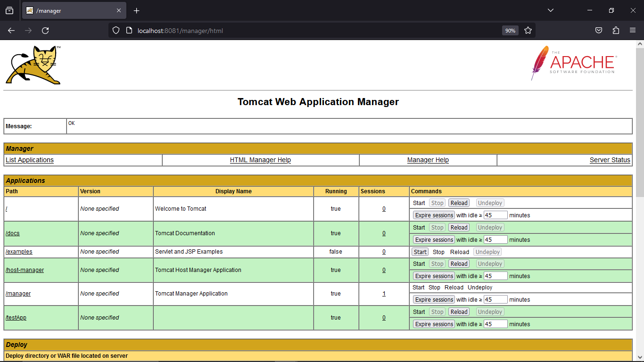Expire sessions for the root / app
This screenshot has width=644, height=362.
(x=434, y=215)
